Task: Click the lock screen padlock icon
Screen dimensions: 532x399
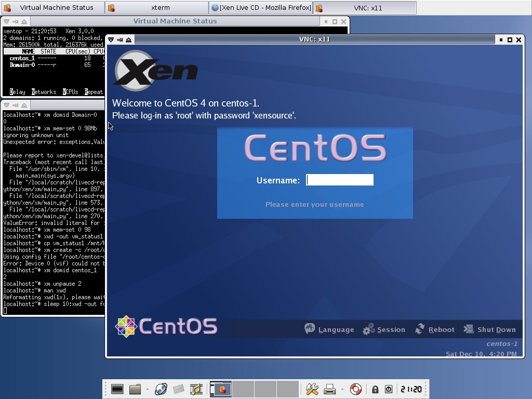Action: 375,389
